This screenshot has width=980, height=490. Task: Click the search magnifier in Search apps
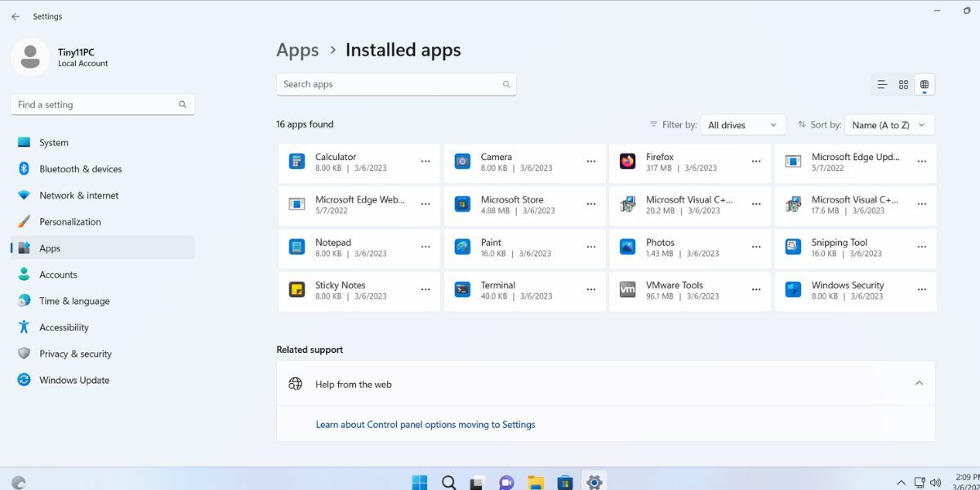pos(506,84)
